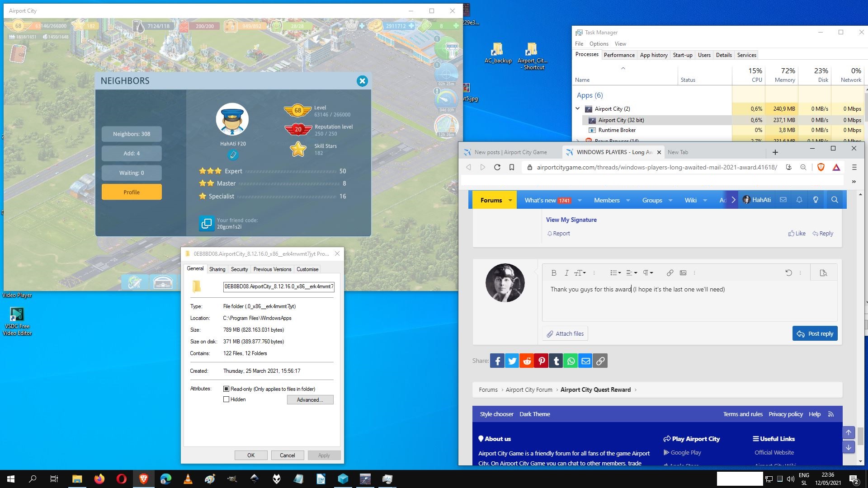Bookmark page icon in Brave toolbar
868x488 pixels.
point(512,167)
